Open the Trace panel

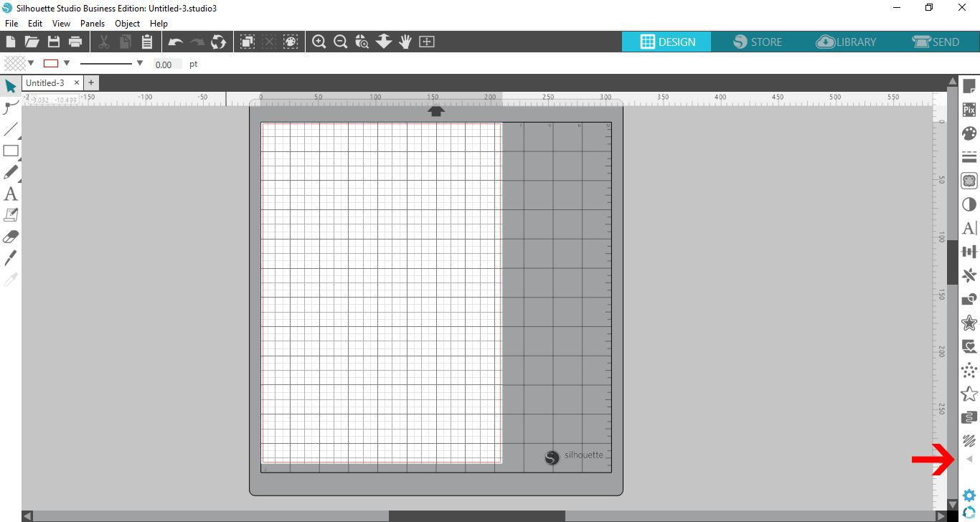pyautogui.click(x=969, y=181)
